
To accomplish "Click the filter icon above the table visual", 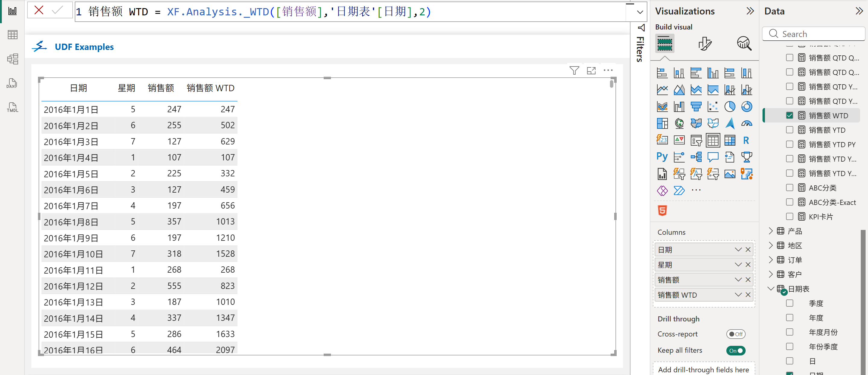I will (574, 70).
